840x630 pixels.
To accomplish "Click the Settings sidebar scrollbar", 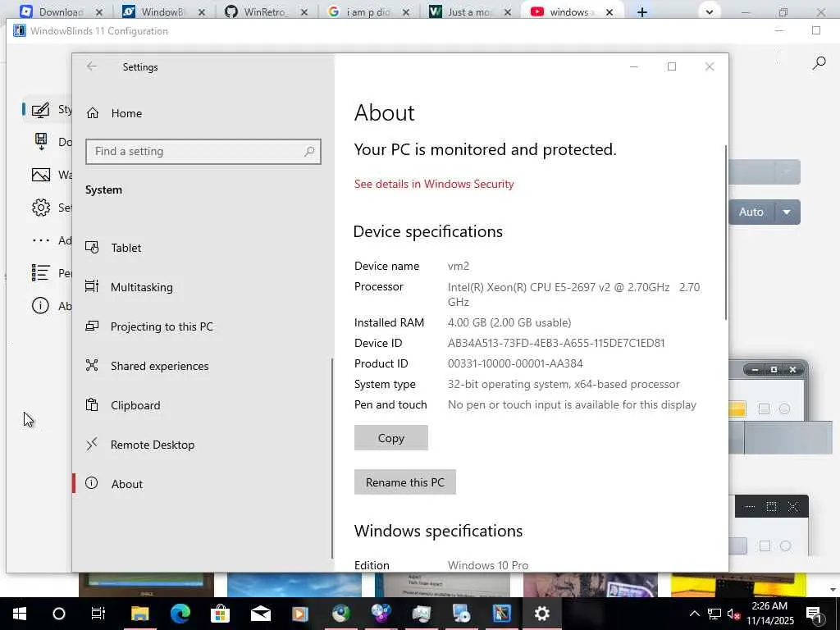I will (332, 459).
